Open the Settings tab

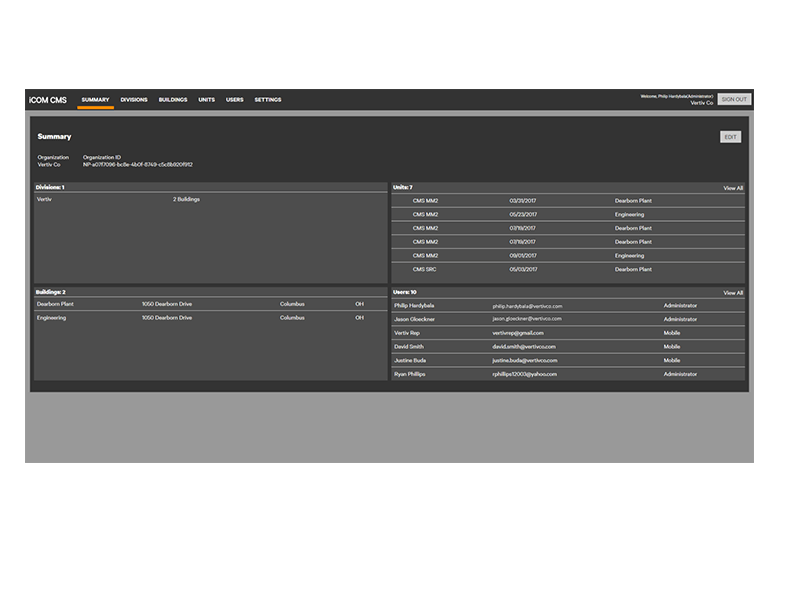pos(268,99)
